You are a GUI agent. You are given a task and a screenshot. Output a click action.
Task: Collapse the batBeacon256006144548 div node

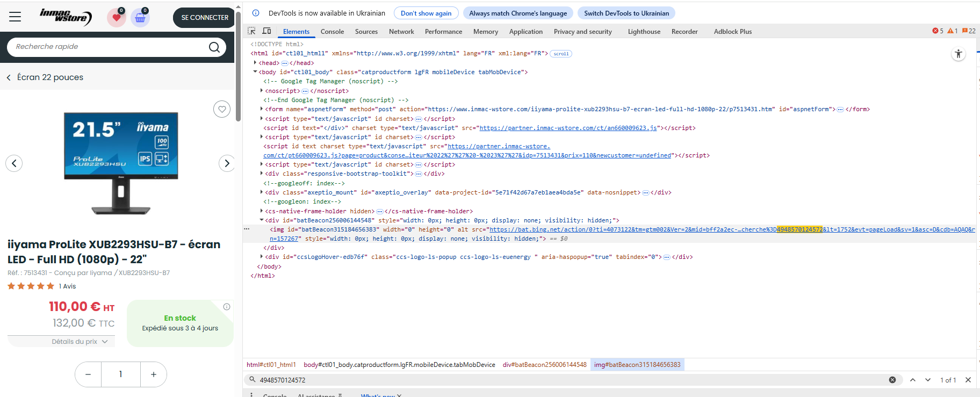pos(262,220)
